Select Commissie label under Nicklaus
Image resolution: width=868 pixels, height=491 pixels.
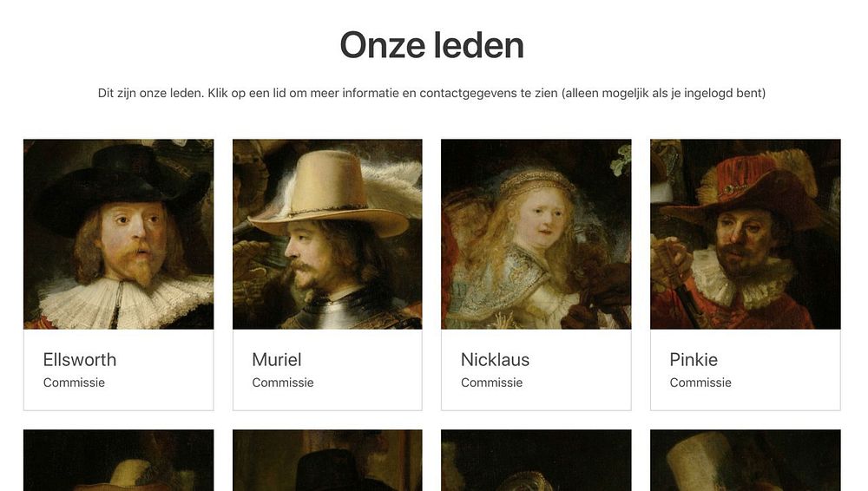tap(491, 383)
